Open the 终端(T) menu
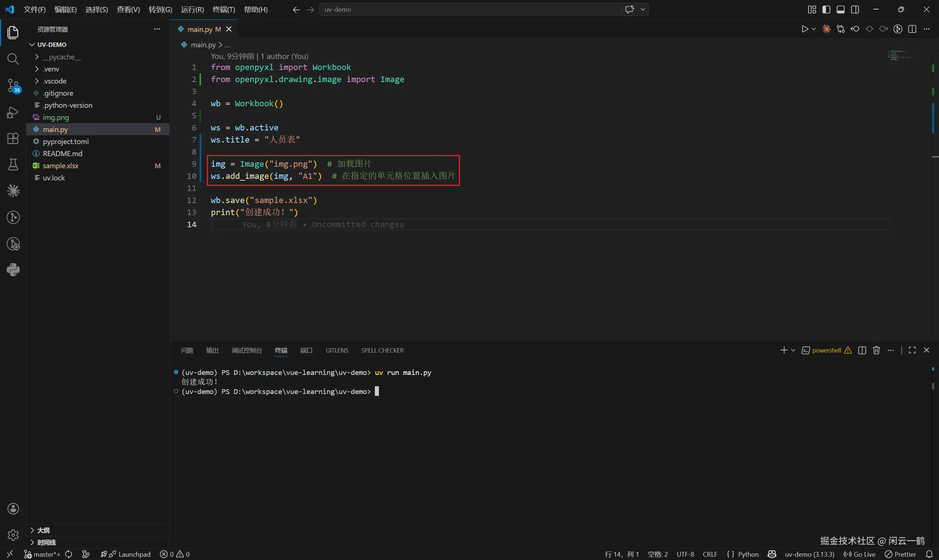 pyautogui.click(x=223, y=10)
